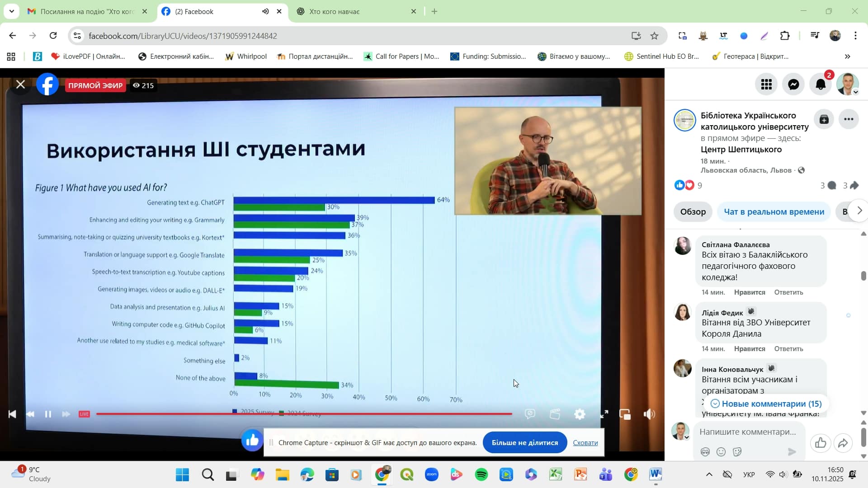Open video settings gear
Viewport: 868px width, 488px height.
pyautogui.click(x=580, y=414)
